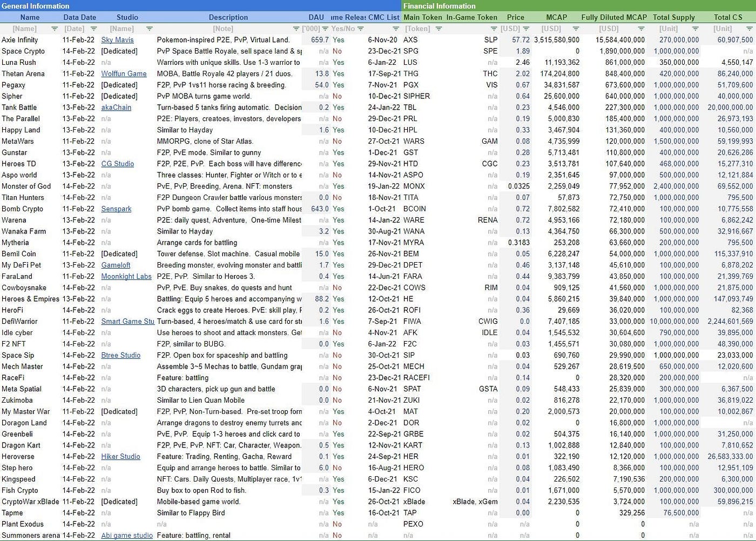The height and width of the screenshot is (541, 756).
Task: Open the [Token] main token filter
Action: (x=439, y=29)
